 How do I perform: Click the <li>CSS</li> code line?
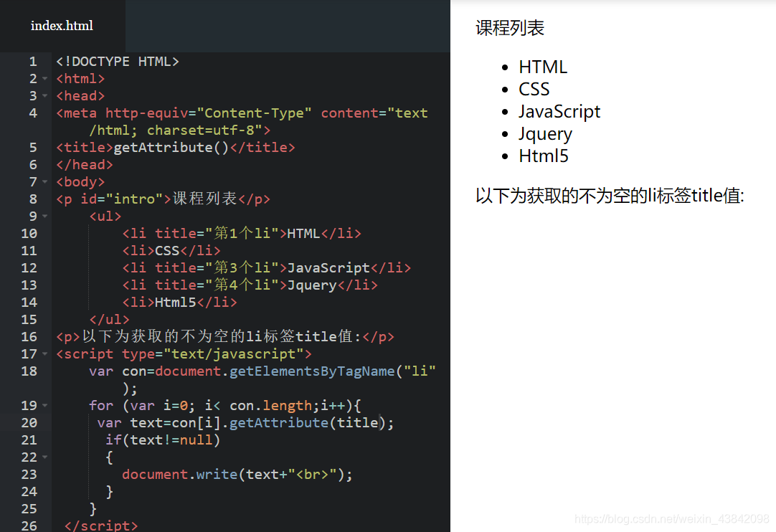[171, 250]
